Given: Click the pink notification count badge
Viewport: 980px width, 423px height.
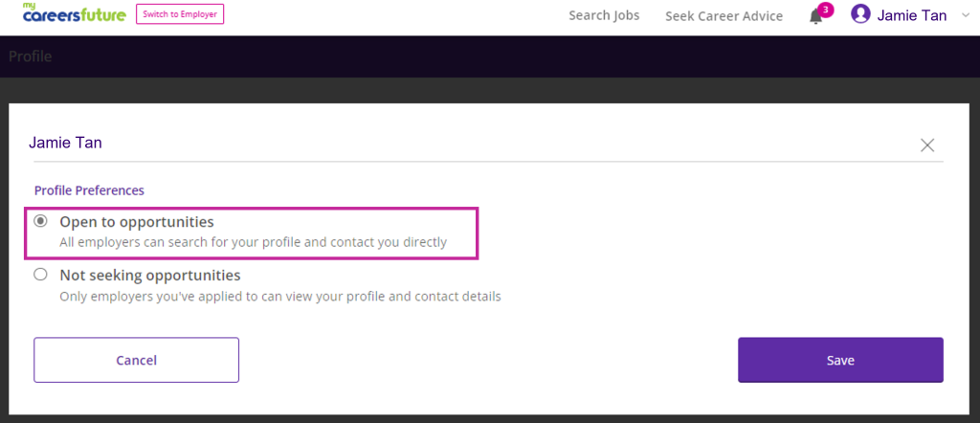Looking at the screenshot, I should [x=826, y=10].
